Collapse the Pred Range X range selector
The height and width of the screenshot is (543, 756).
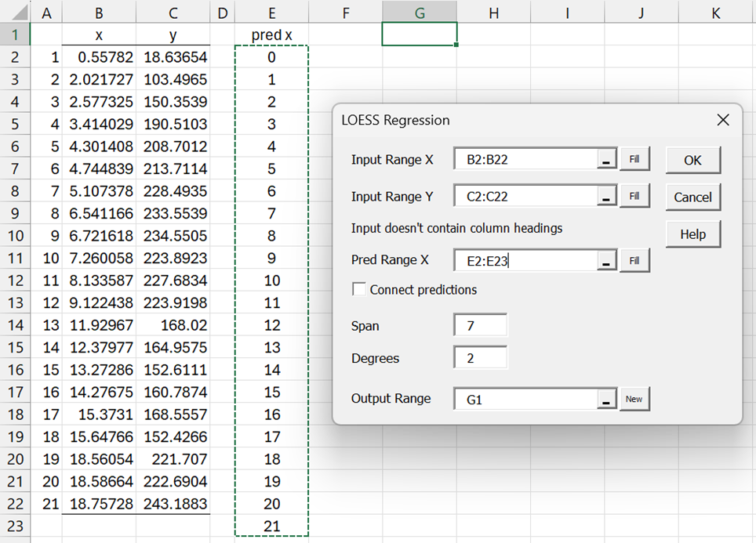pos(605,261)
